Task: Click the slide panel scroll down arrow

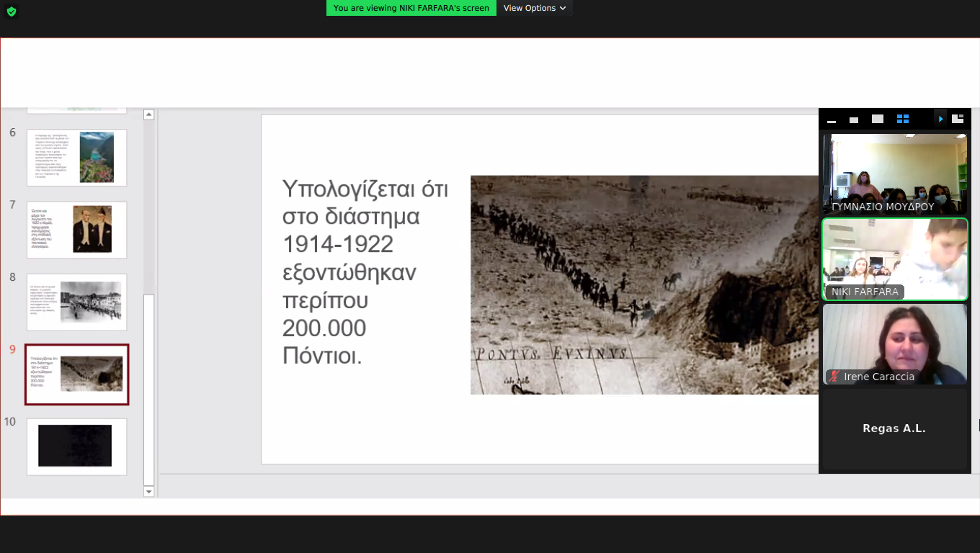Action: 149,492
